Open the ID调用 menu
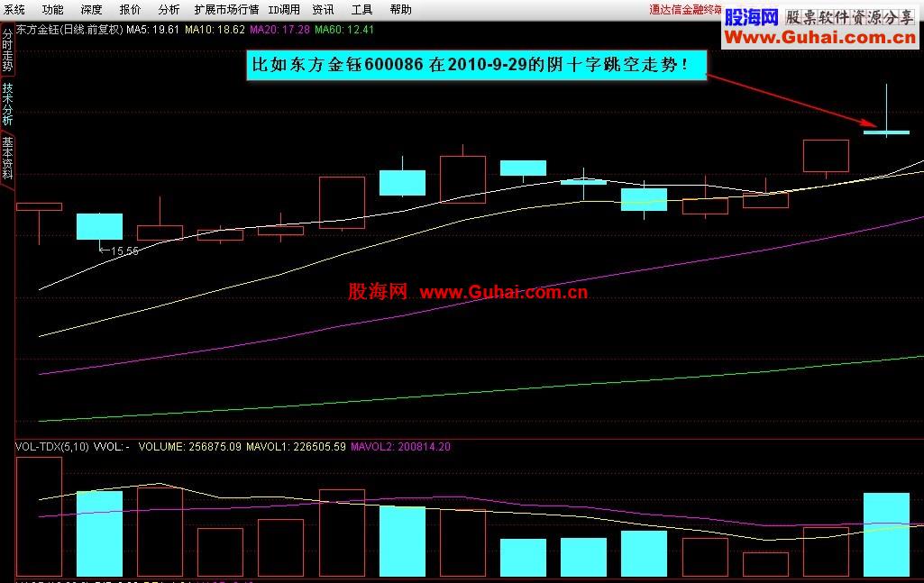 click(284, 9)
